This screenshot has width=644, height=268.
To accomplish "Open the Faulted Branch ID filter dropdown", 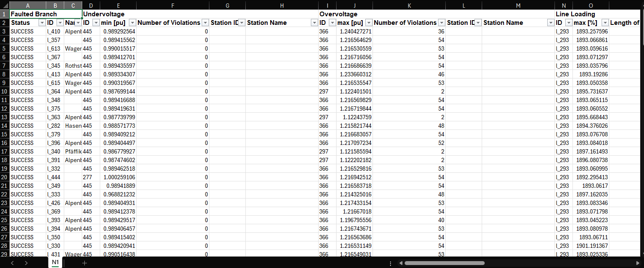I will pyautogui.click(x=60, y=23).
